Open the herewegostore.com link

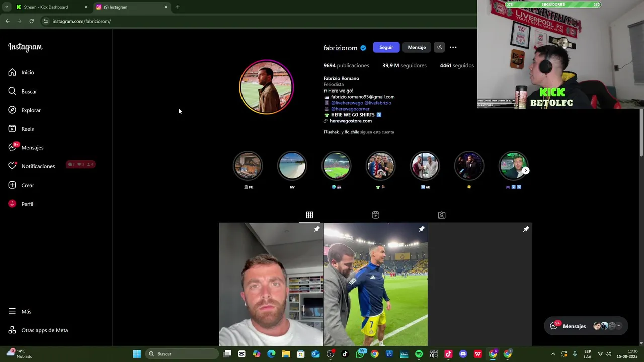pyautogui.click(x=351, y=121)
